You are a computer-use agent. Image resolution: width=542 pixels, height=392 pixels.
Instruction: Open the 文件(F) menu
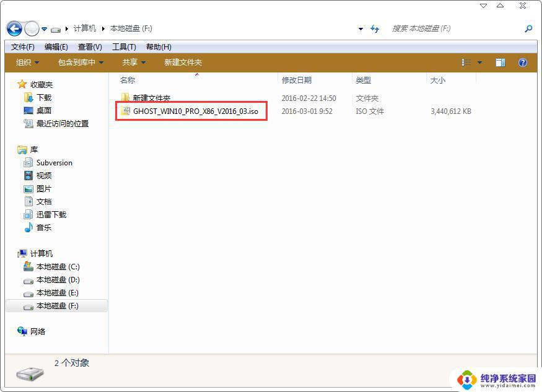23,47
